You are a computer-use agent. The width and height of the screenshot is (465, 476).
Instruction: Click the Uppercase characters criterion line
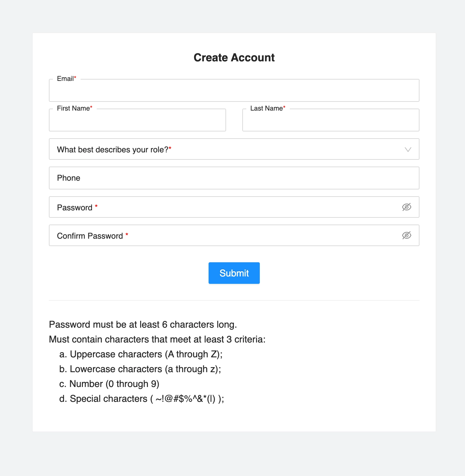pos(141,354)
